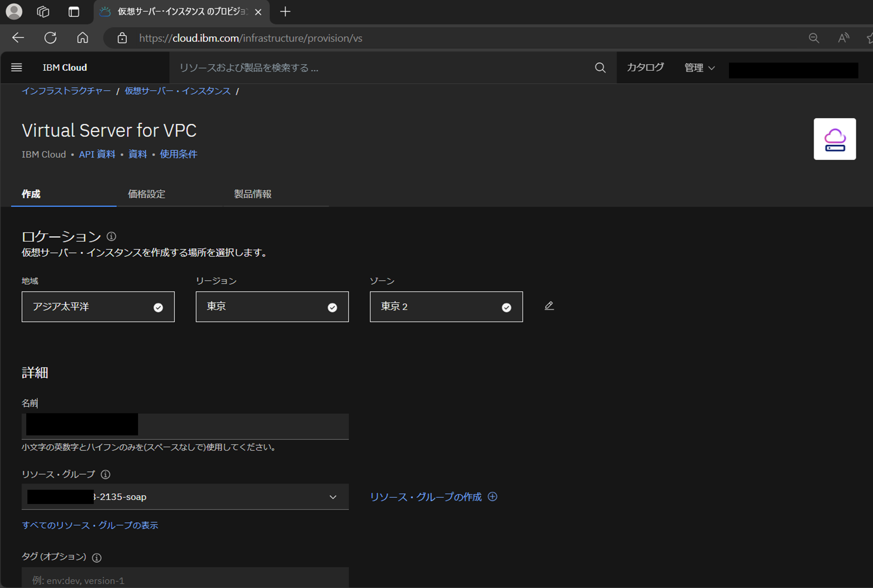Click the zoom out magnifier in address bar
This screenshot has height=588, width=873.
click(x=813, y=38)
